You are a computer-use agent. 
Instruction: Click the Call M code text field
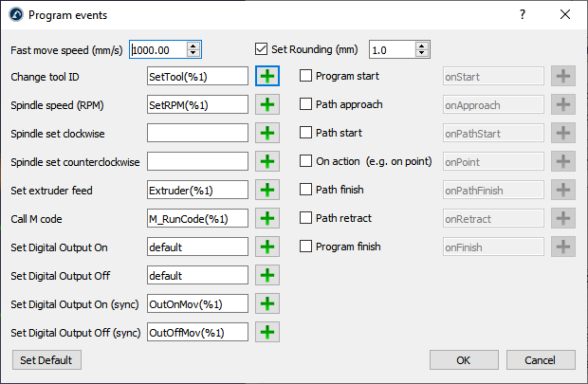click(197, 218)
